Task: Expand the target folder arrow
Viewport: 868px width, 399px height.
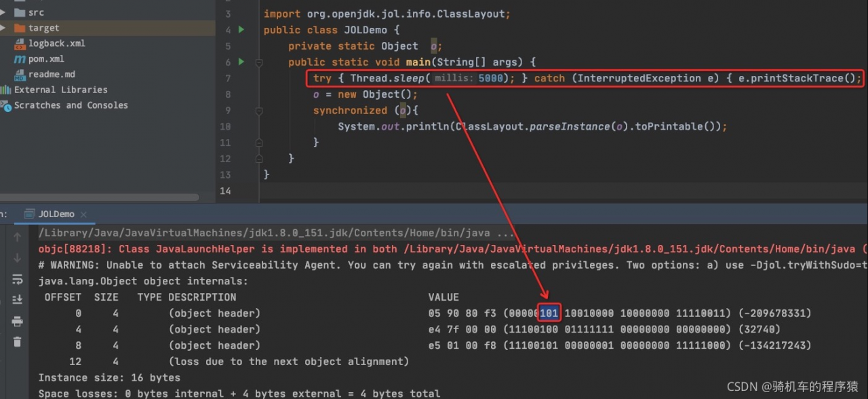Action: pos(3,28)
